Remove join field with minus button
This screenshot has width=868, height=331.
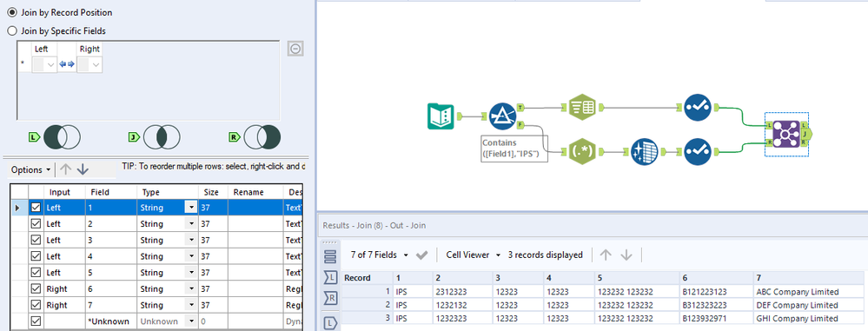pyautogui.click(x=295, y=50)
